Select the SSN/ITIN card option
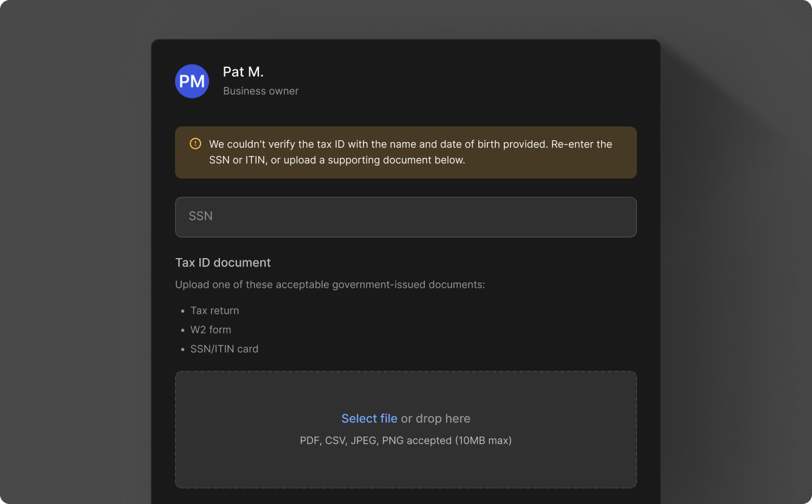Viewport: 812px width, 504px height. [x=224, y=349]
